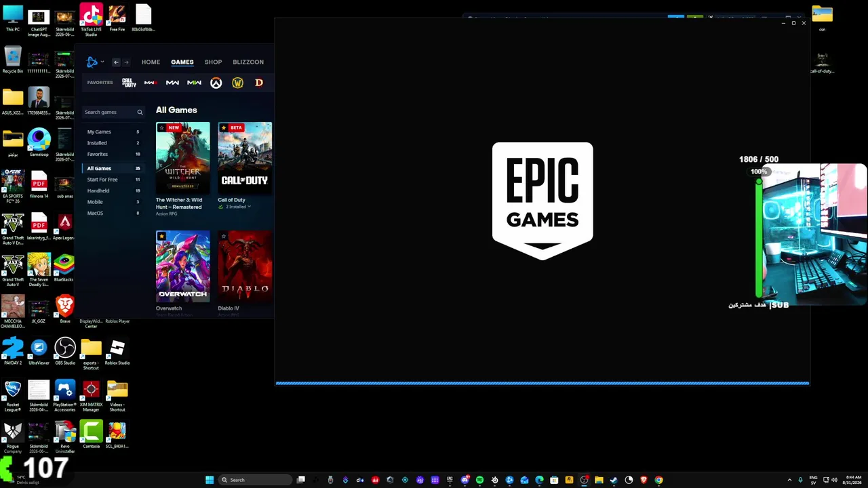Screen dimensions: 868x488
Task: Select the Apex Legends desktop icon
Action: point(64,226)
